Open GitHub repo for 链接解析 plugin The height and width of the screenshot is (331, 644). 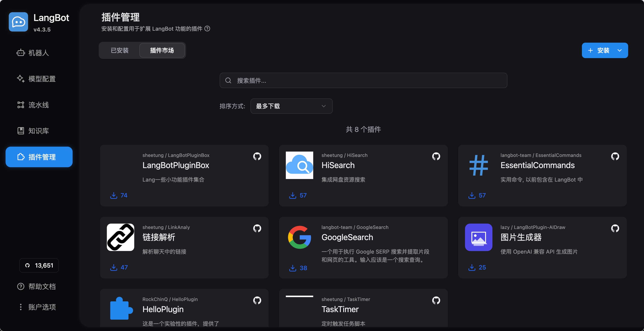[257, 228]
